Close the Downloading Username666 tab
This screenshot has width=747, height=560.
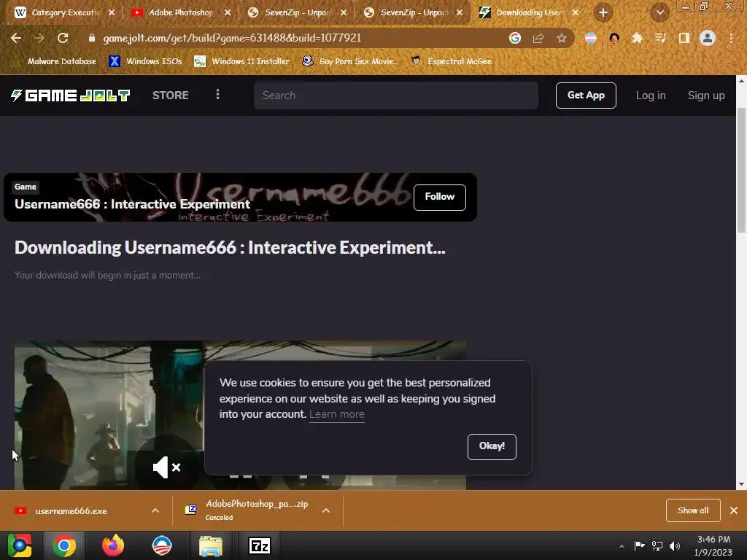tap(576, 12)
